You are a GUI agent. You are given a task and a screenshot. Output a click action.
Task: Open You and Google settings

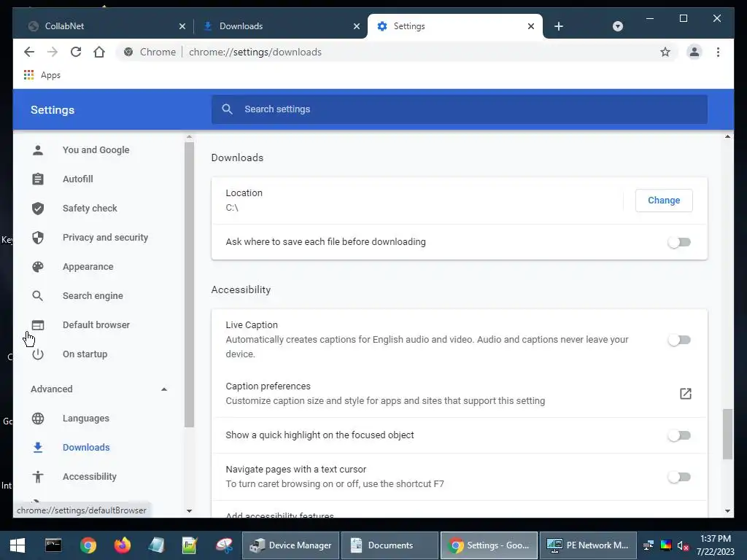[96, 150]
